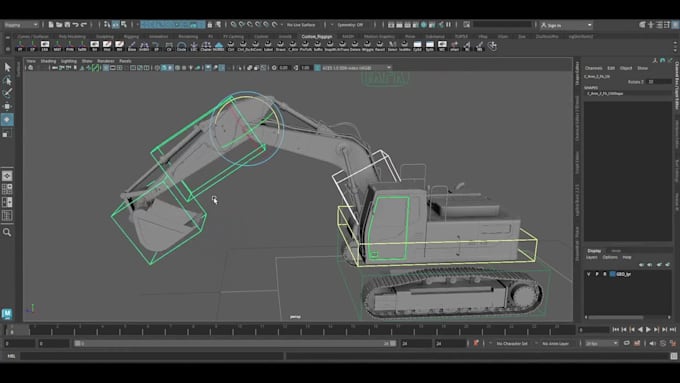Click the Redo arrow icon
This screenshot has width=680, height=383.
[x=84, y=25]
